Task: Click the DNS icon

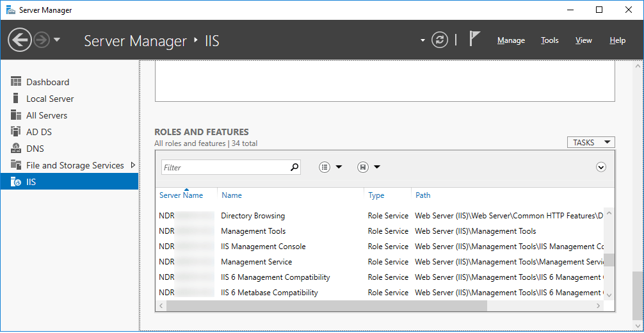Action: pos(15,148)
